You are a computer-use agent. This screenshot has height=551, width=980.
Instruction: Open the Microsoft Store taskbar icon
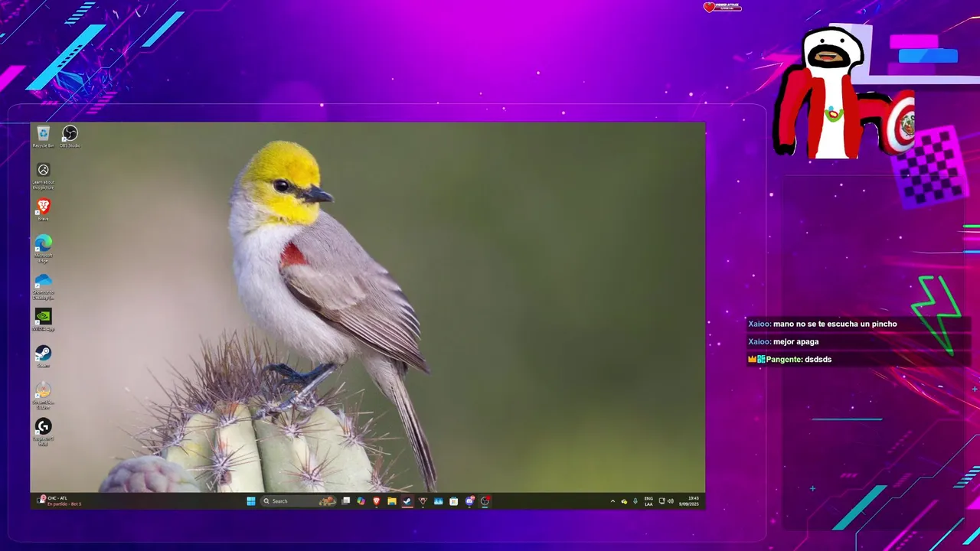454,501
